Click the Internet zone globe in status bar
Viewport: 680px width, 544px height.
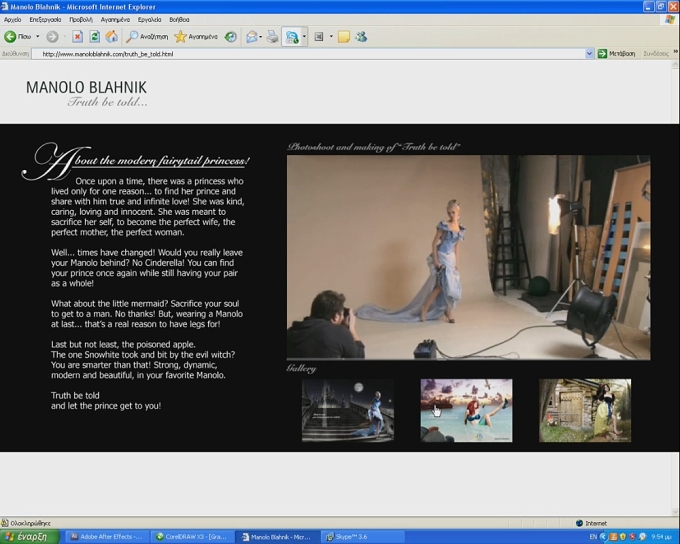[x=579, y=523]
